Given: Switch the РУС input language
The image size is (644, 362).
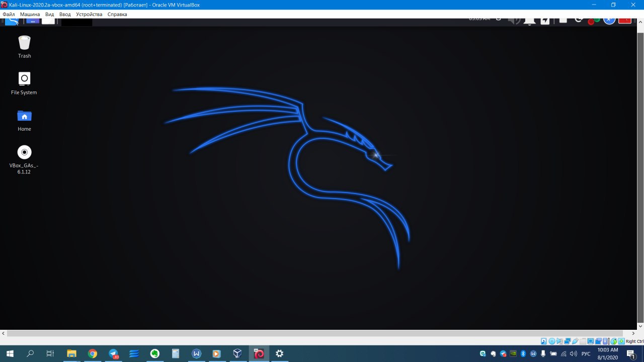Looking at the screenshot, I should [x=586, y=353].
